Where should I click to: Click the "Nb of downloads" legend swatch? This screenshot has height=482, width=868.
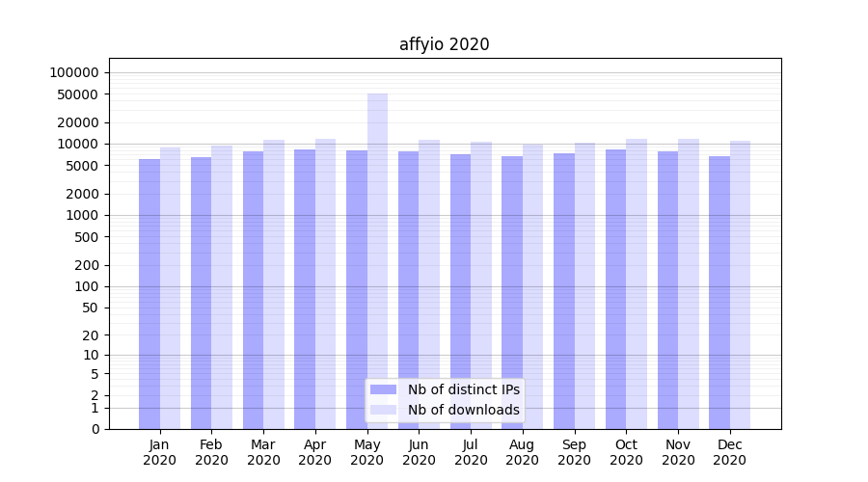coord(384,410)
